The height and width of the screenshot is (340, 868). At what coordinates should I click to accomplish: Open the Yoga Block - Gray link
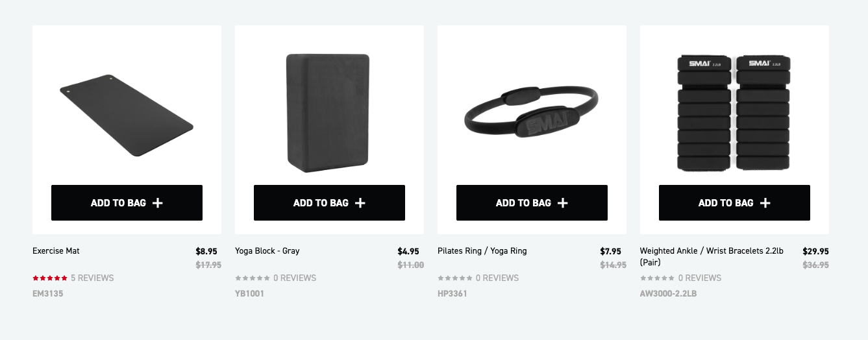[x=267, y=251]
